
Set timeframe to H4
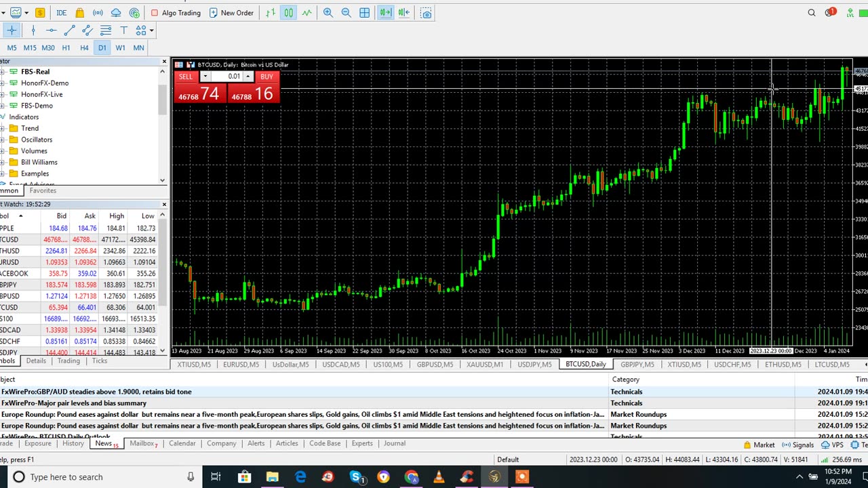[84, 47]
